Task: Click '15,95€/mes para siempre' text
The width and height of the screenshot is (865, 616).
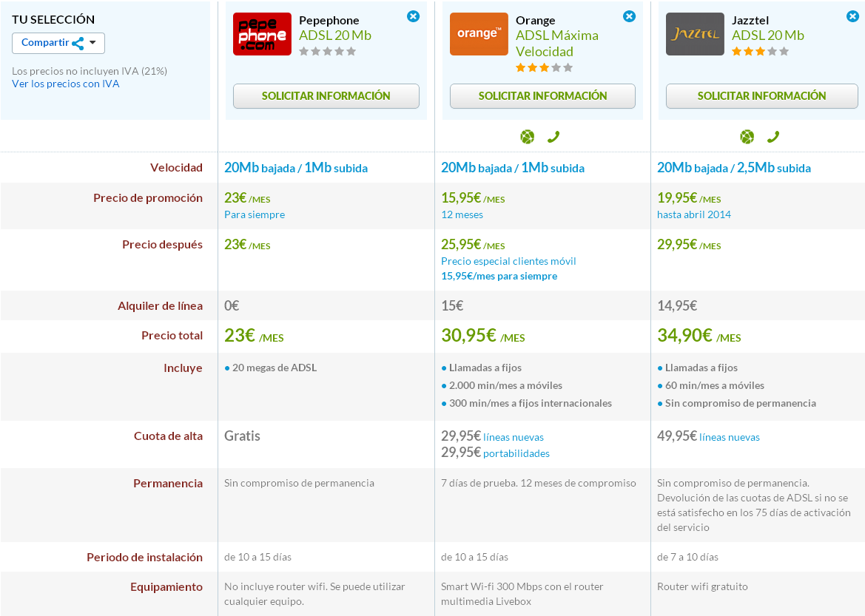Action: 499,277
